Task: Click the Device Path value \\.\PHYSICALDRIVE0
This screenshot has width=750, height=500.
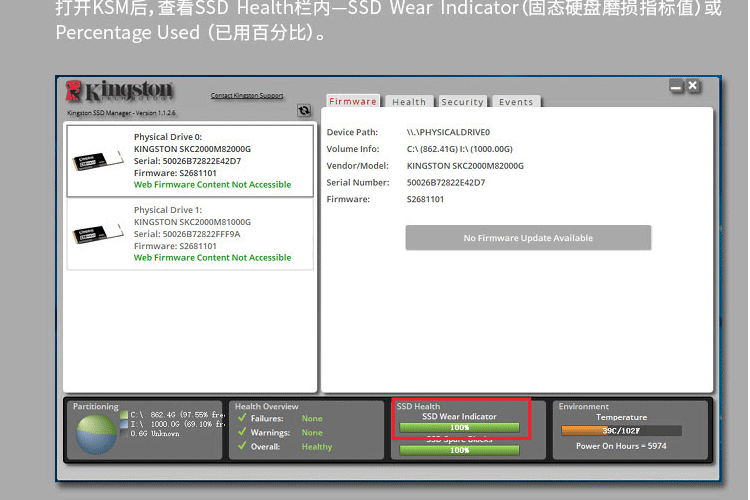Action: pyautogui.click(x=448, y=132)
